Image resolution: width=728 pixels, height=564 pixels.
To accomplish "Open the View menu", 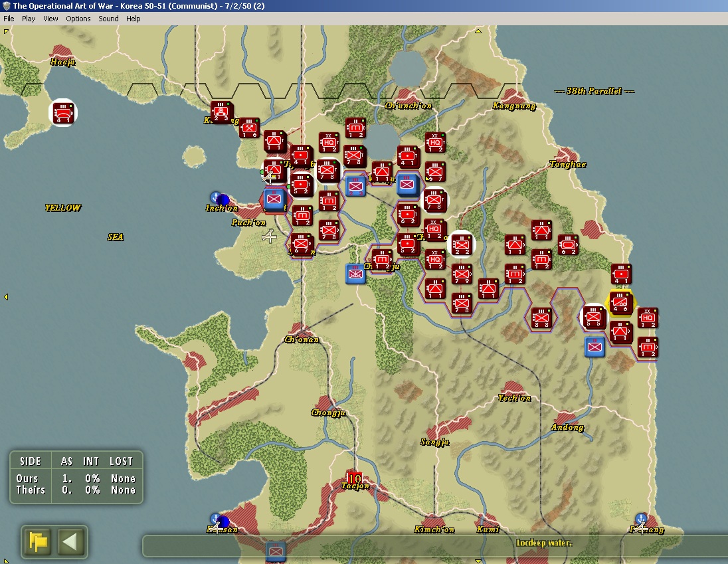I will [x=50, y=19].
